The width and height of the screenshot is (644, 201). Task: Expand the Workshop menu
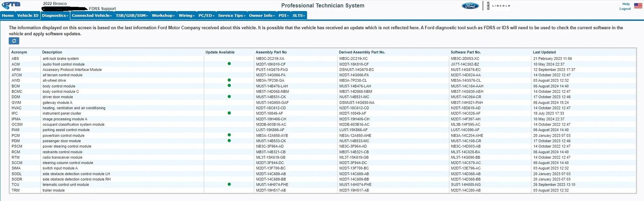point(163,16)
